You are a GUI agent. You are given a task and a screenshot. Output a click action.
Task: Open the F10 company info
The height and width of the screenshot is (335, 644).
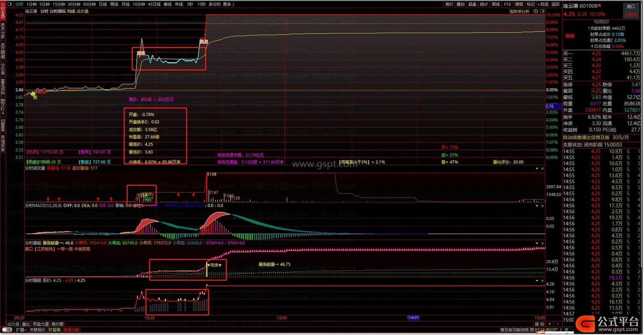click(507, 4)
